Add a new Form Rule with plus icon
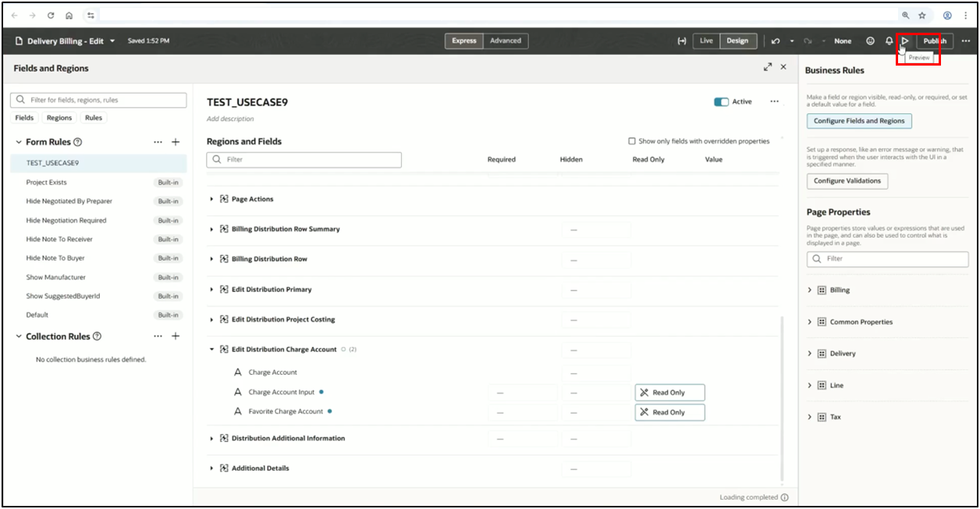 coord(176,142)
